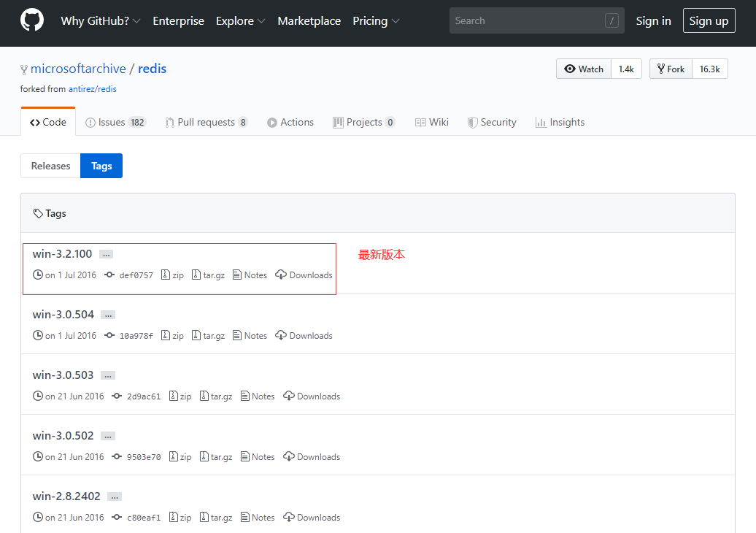Download tar.gz for win-2.8.2402

click(x=216, y=517)
